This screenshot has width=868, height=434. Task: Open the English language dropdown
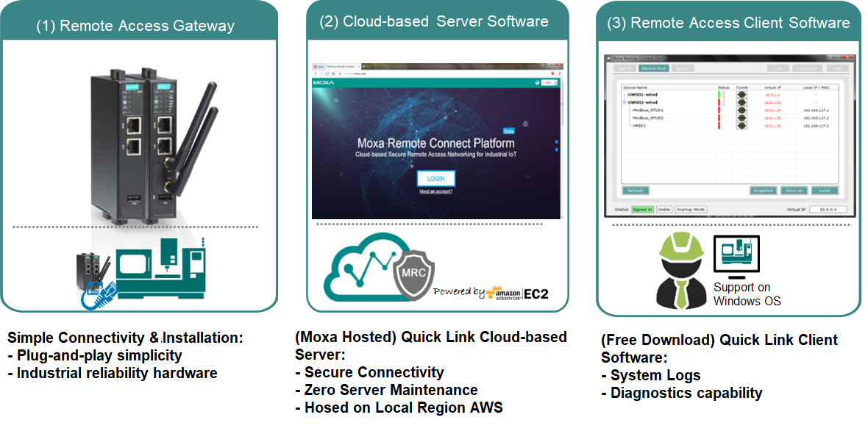(549, 83)
